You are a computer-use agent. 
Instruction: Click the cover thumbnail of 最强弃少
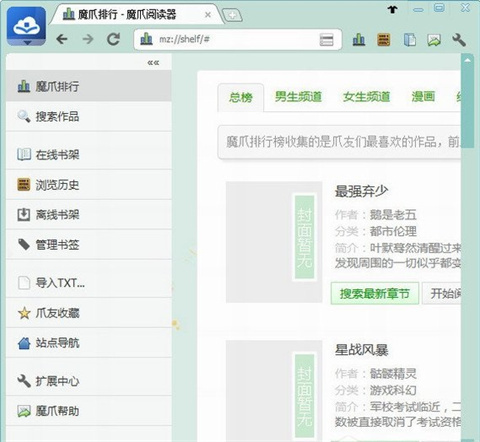coord(274,242)
